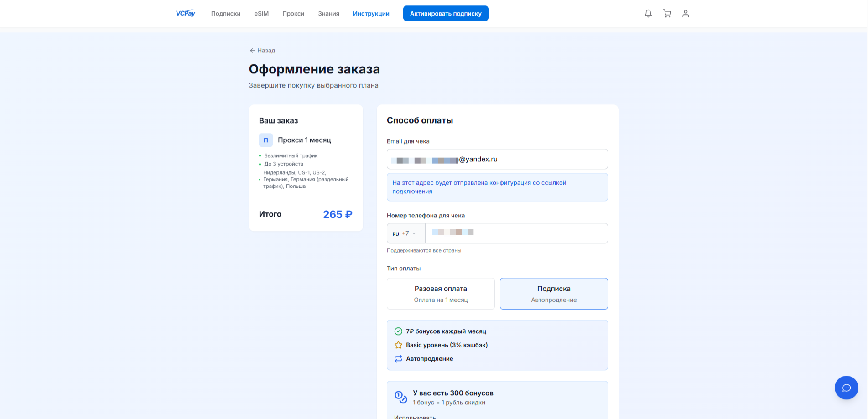Select Разовая оплата payment type

click(x=441, y=294)
